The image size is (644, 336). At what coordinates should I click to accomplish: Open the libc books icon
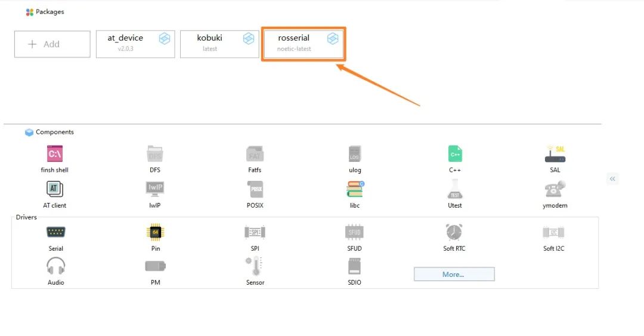pyautogui.click(x=355, y=189)
